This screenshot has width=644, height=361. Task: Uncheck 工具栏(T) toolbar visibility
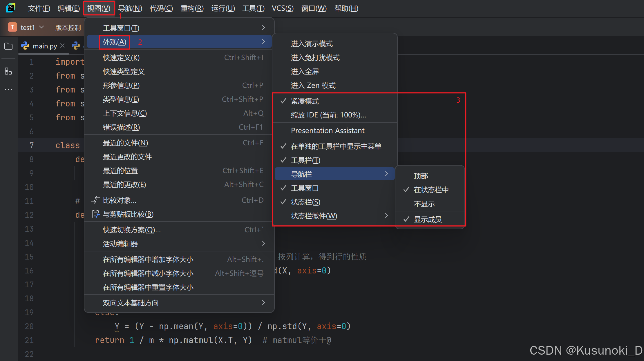(305, 160)
